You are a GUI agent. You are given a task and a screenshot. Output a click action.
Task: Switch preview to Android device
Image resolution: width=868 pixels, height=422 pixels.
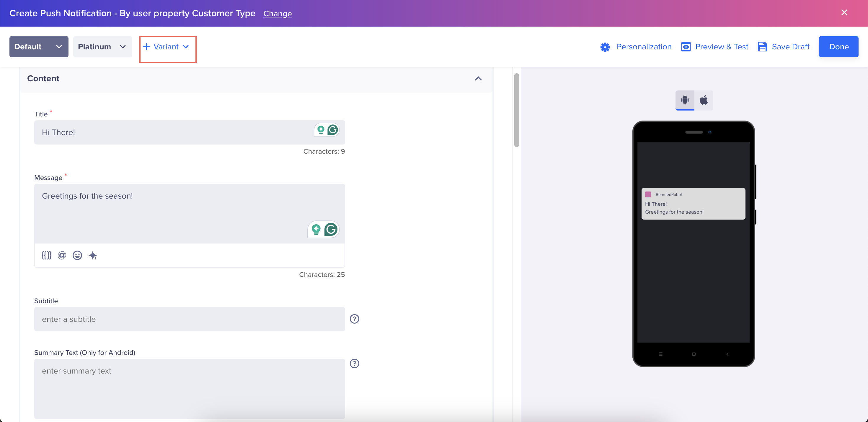coord(685,100)
